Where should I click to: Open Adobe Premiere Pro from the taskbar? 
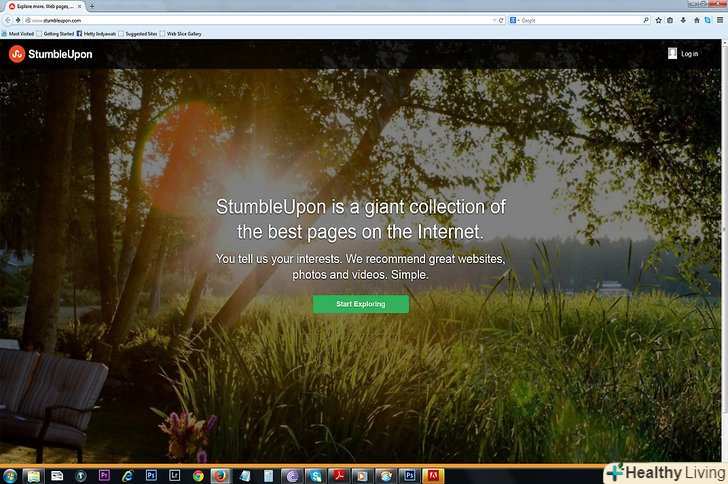coord(104,476)
